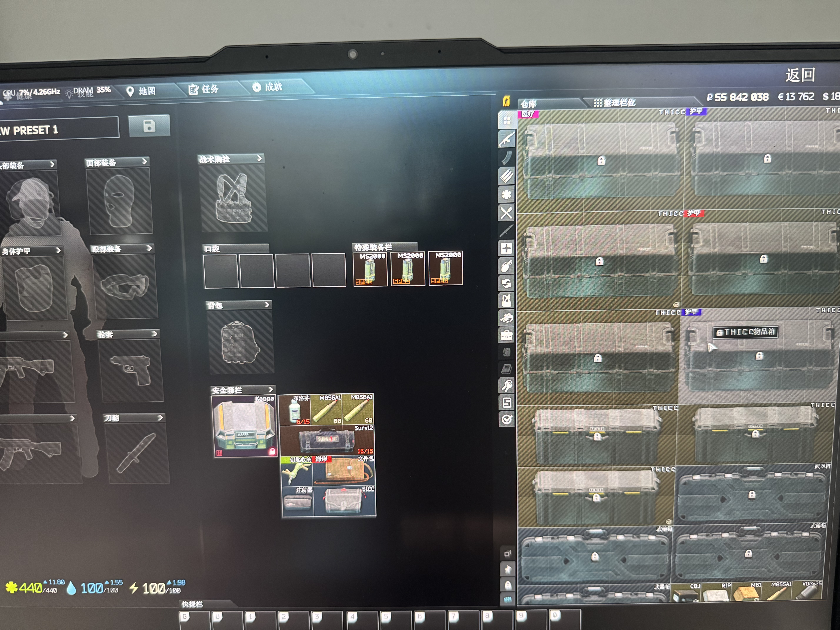Click the yellow character icon above stash sidebar
The height and width of the screenshot is (630, 840).
tap(506, 101)
